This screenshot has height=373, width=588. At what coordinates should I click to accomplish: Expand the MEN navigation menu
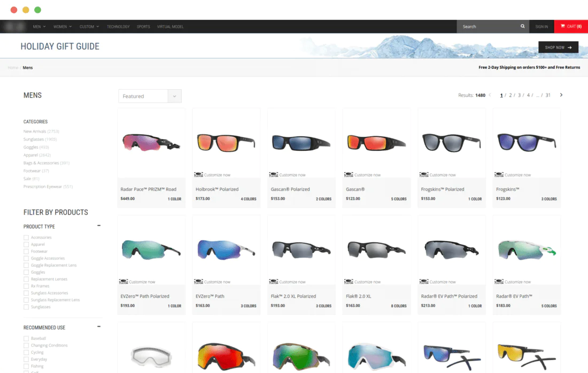coord(39,27)
